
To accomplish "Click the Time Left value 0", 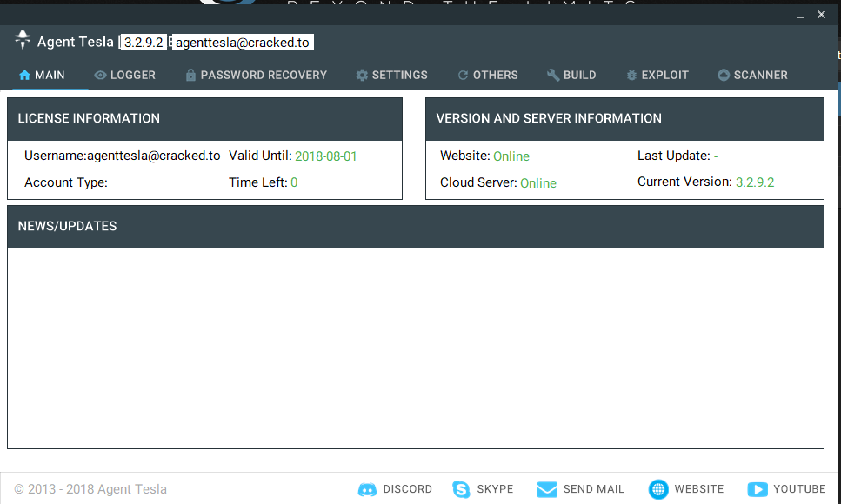I will coord(294,182).
